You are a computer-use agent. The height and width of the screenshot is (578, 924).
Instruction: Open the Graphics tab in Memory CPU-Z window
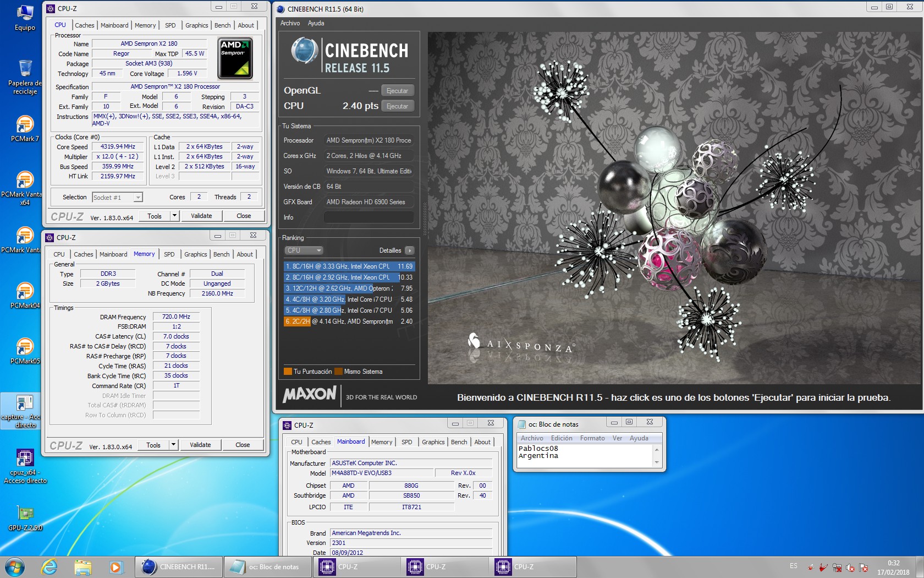196,254
